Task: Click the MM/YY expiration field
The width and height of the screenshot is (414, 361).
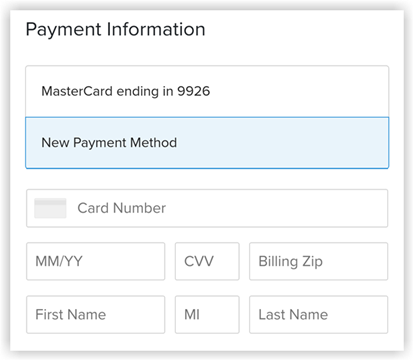Action: pyautogui.click(x=96, y=261)
